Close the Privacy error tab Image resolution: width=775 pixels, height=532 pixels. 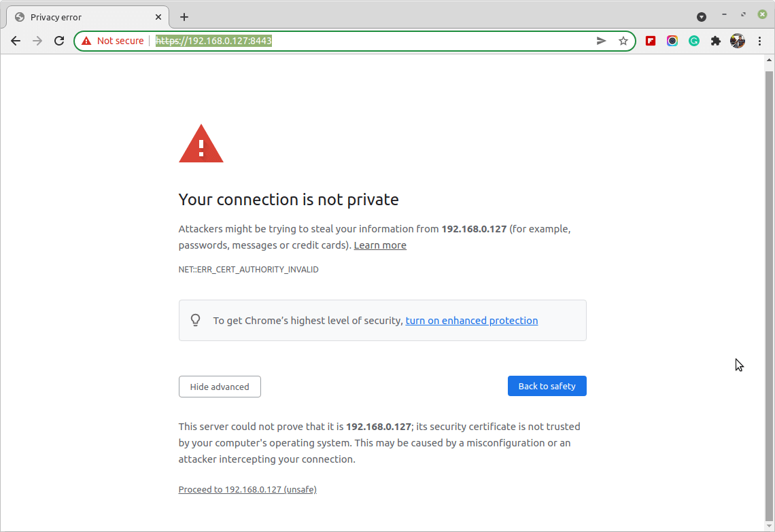[x=159, y=17]
